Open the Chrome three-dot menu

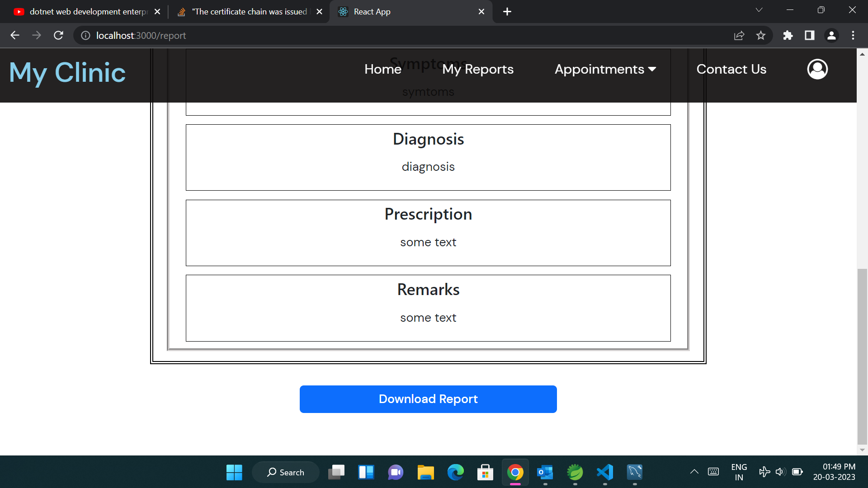pyautogui.click(x=853, y=35)
